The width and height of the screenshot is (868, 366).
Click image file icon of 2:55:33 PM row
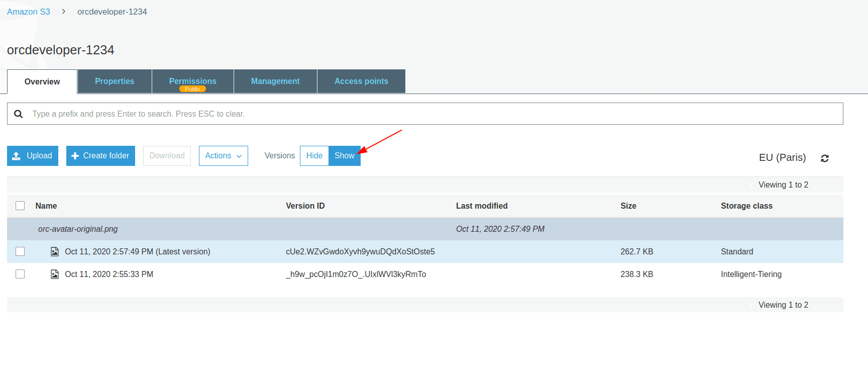(55, 274)
